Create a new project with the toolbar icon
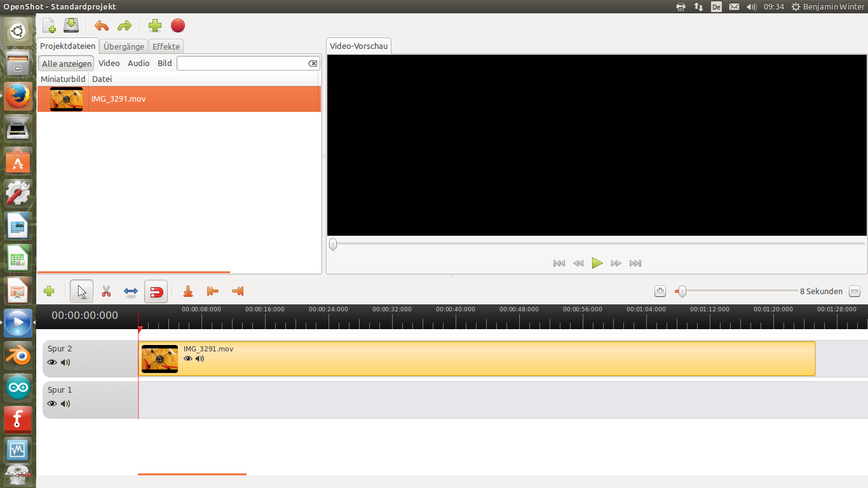This screenshot has width=868, height=488. tap(49, 25)
